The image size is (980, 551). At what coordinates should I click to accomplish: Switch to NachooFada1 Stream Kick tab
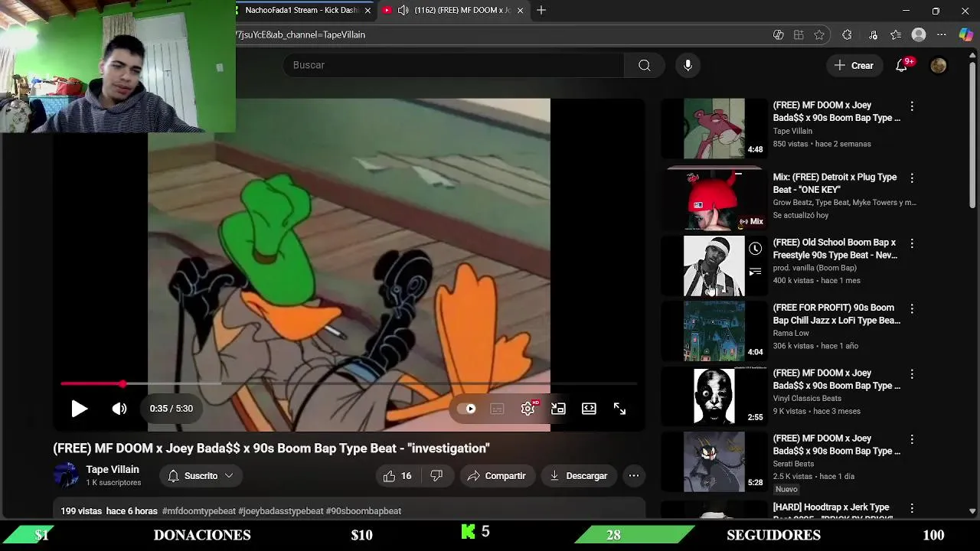click(x=302, y=10)
